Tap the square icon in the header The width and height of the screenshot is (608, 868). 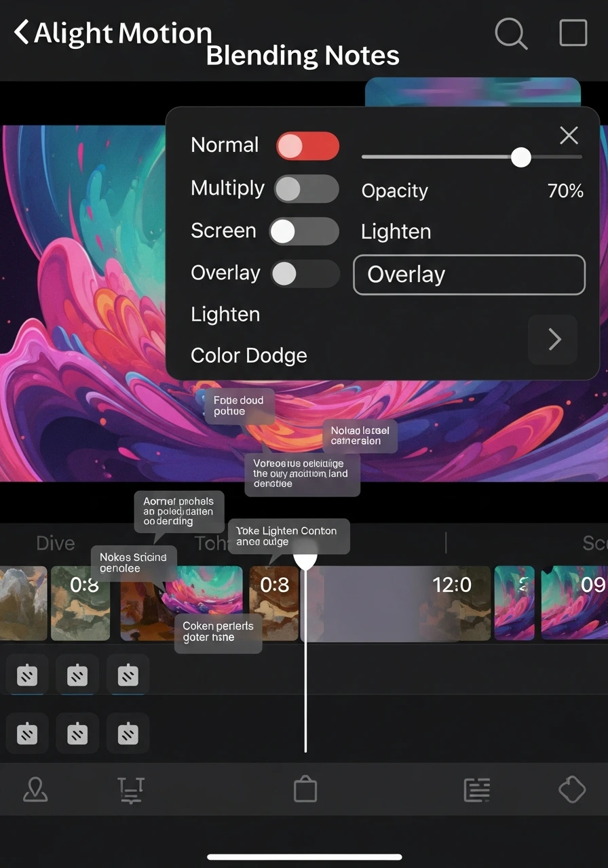[573, 33]
